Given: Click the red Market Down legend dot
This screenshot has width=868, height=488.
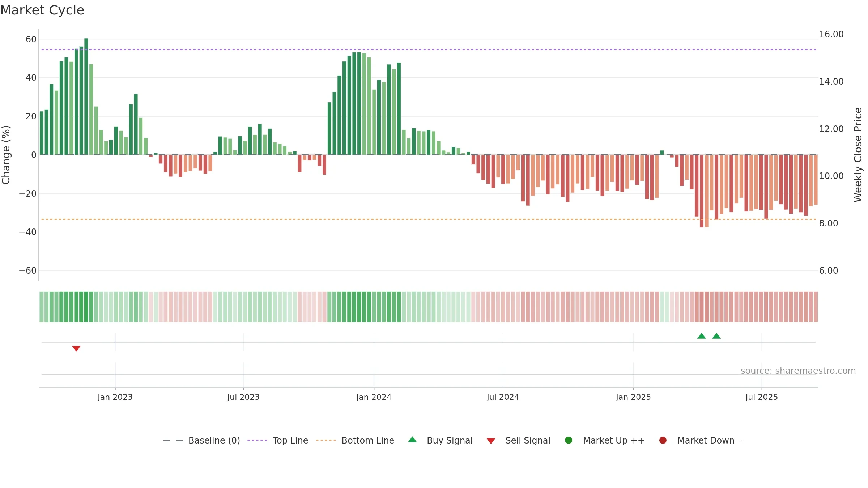Looking at the screenshot, I should click(x=663, y=440).
